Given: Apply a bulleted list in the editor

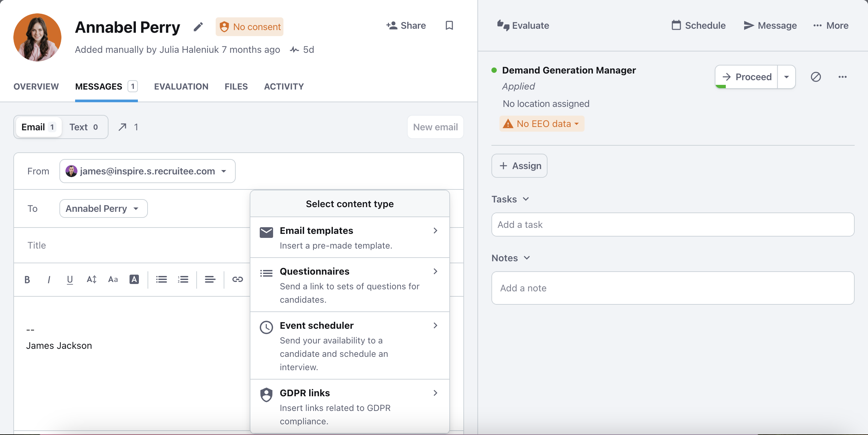Looking at the screenshot, I should point(161,280).
